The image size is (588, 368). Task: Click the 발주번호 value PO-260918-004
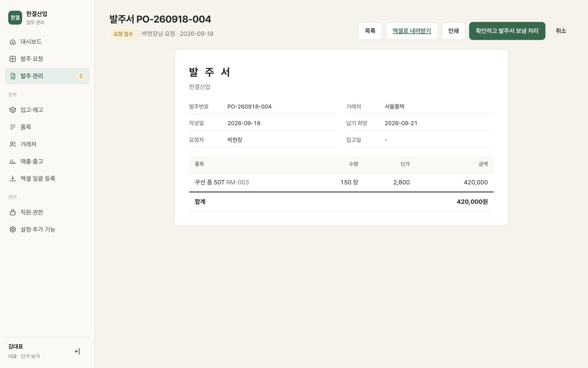pos(250,107)
